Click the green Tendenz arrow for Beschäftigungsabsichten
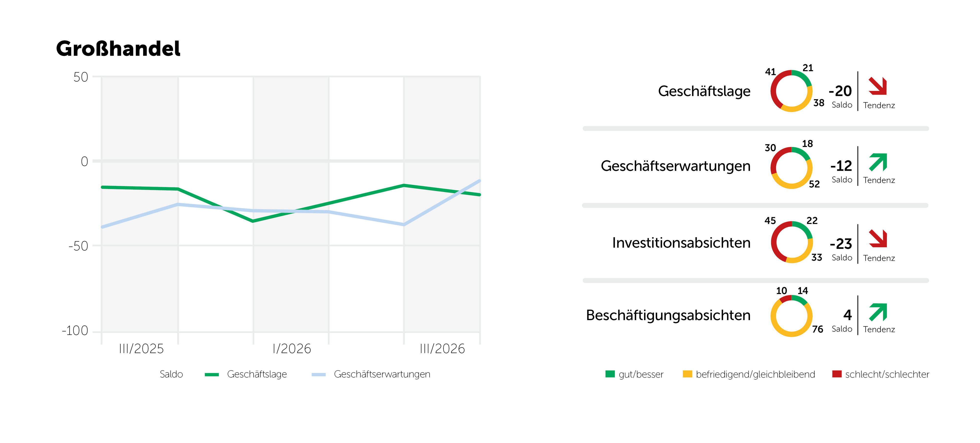Image resolution: width=980 pixels, height=443 pixels. point(878,312)
